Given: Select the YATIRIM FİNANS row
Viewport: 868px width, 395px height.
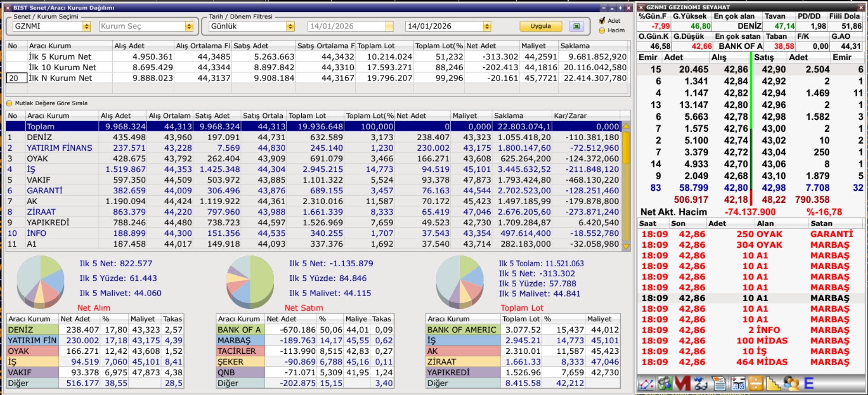Looking at the screenshot, I should point(60,148).
